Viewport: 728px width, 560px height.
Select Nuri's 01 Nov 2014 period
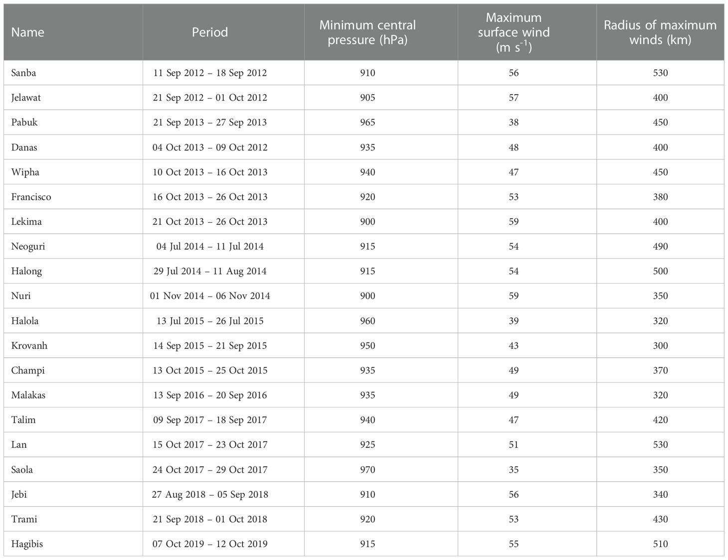pyautogui.click(x=210, y=296)
